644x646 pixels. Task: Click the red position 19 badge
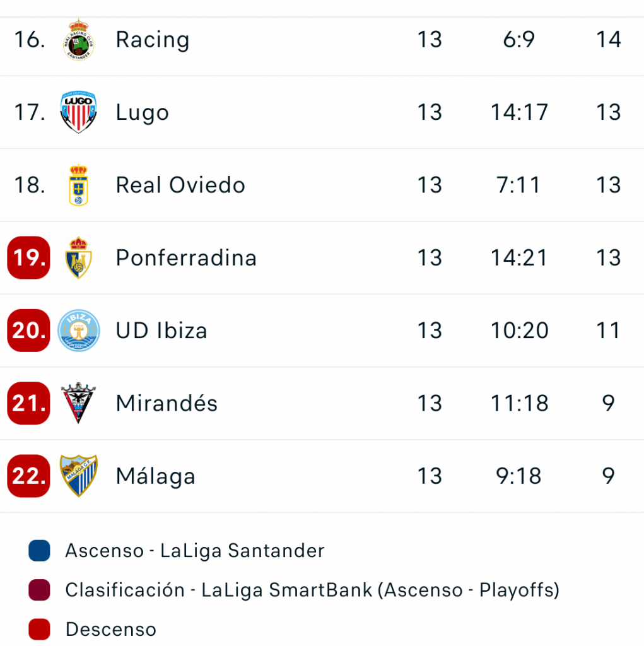coord(28,258)
